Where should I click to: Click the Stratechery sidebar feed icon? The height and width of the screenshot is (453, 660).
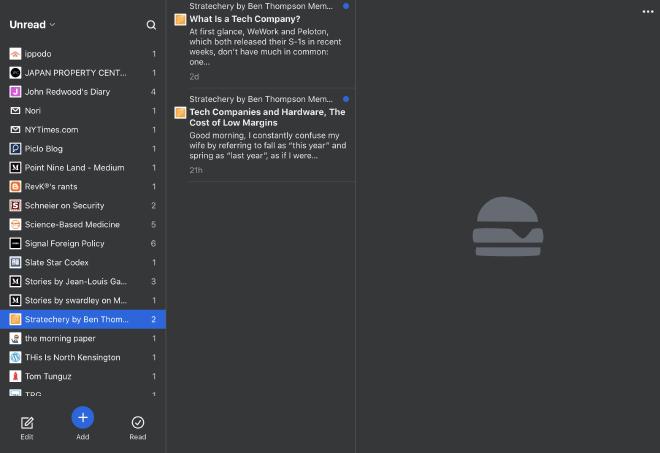click(15, 319)
